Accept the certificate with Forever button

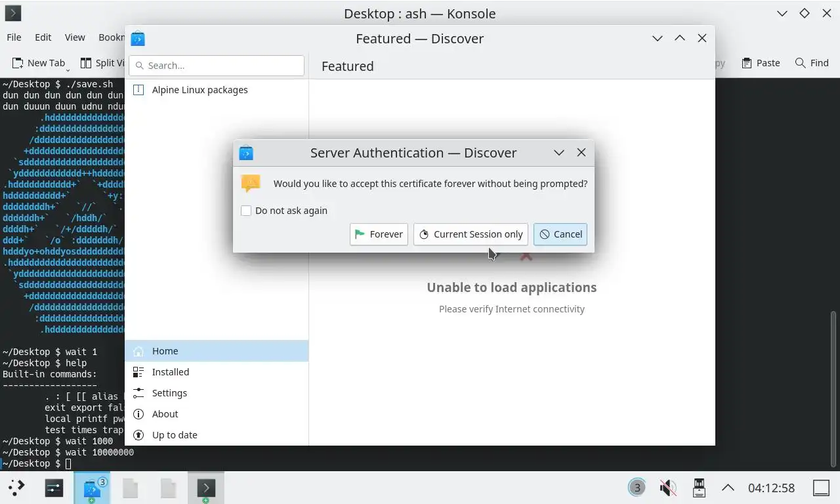(379, 234)
